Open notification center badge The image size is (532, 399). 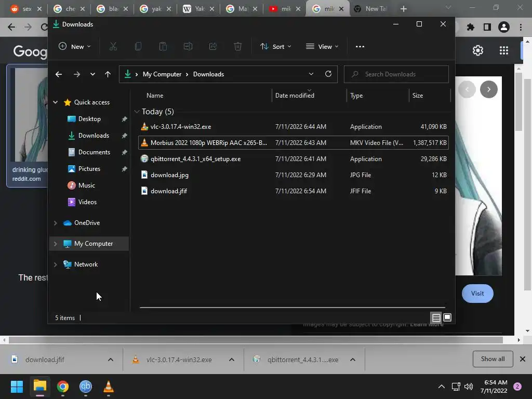click(517, 387)
